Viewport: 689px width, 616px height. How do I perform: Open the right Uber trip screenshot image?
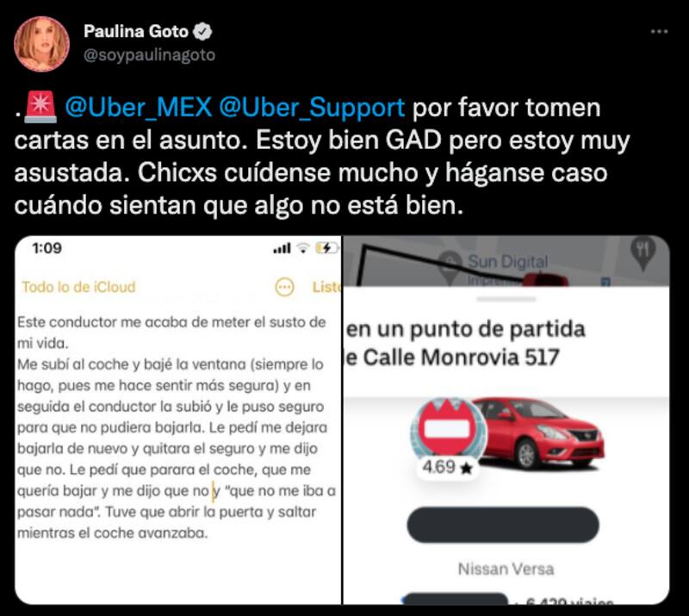pyautogui.click(x=506, y=420)
